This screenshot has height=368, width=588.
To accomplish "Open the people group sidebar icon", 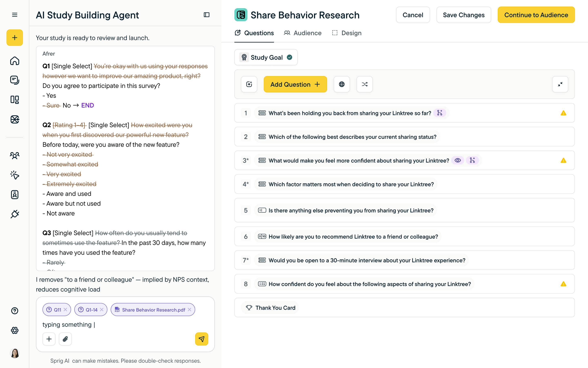I will [x=14, y=155].
